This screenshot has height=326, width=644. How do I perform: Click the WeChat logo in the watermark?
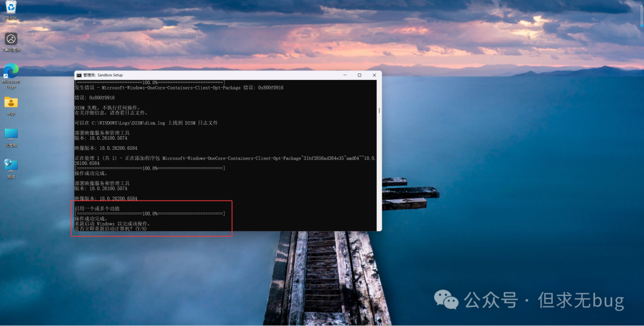click(x=446, y=299)
